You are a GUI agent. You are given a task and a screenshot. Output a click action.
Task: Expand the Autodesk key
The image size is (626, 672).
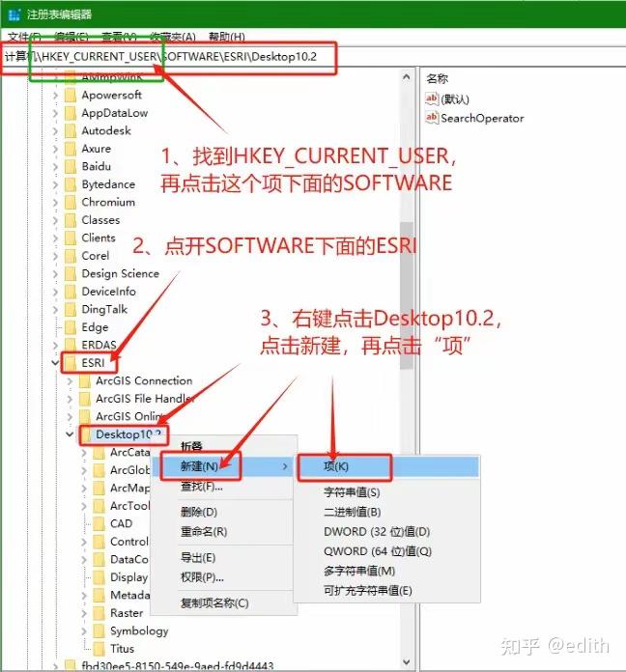pos(55,130)
